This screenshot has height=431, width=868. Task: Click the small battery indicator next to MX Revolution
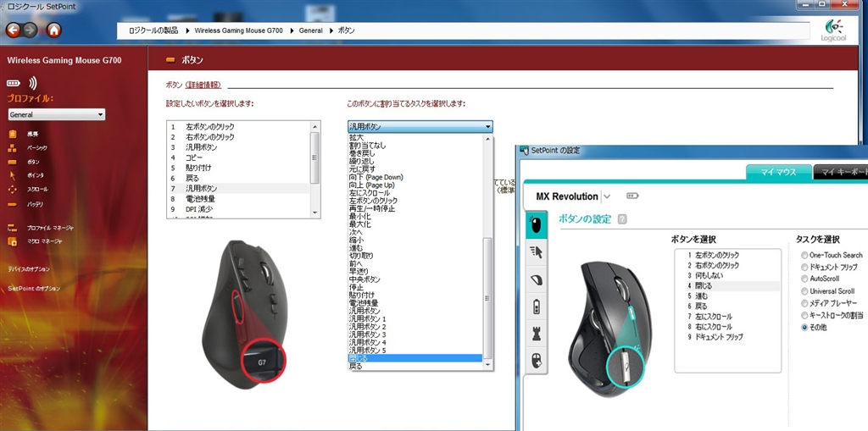pyautogui.click(x=632, y=196)
